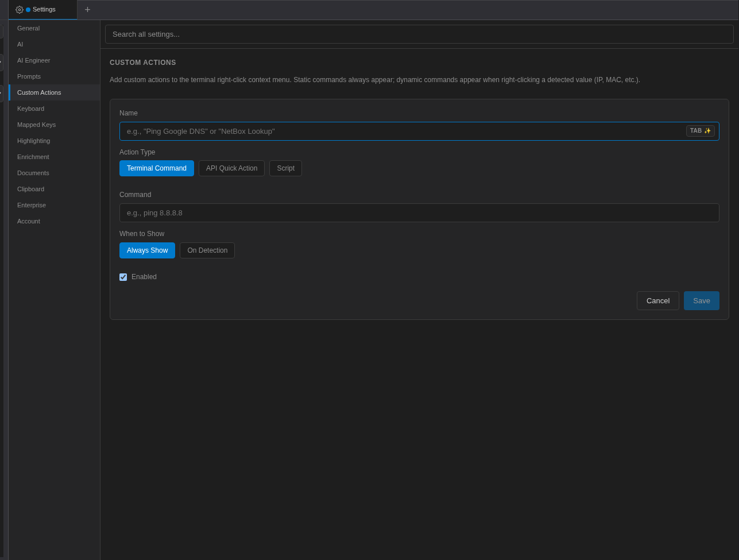Image resolution: width=739 pixels, height=560 pixels.
Task: Select the Settings tab
Action: pyautogui.click(x=43, y=10)
